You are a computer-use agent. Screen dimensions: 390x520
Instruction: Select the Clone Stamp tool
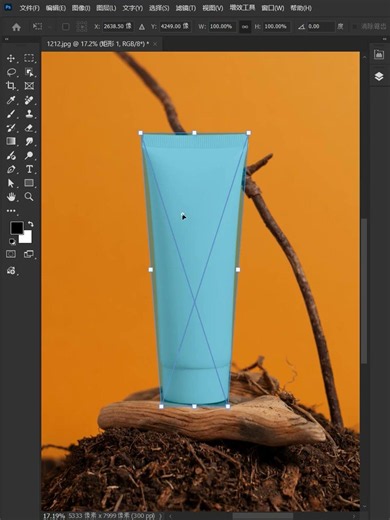[29, 114]
